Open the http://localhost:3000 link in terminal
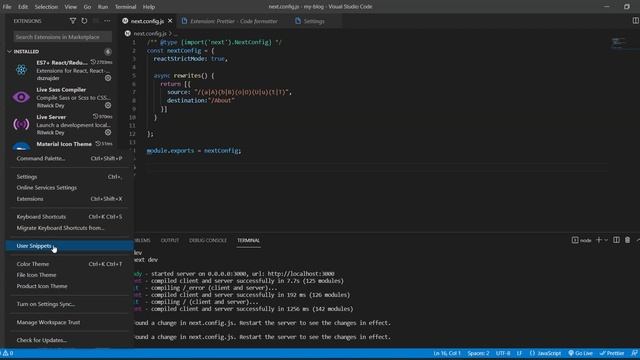Viewport: 640px width, 360px height. pos(301,274)
